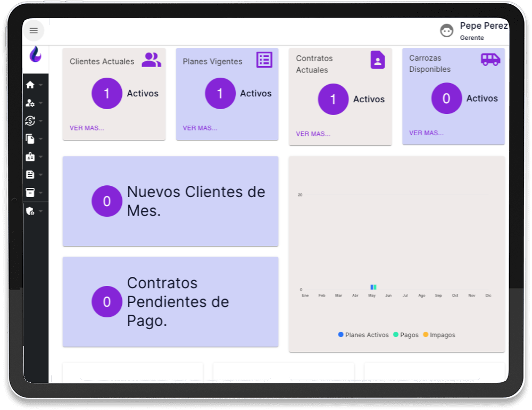Open the user settings sidebar icon
Viewport: 532px width, 410px height.
pyautogui.click(x=30, y=103)
